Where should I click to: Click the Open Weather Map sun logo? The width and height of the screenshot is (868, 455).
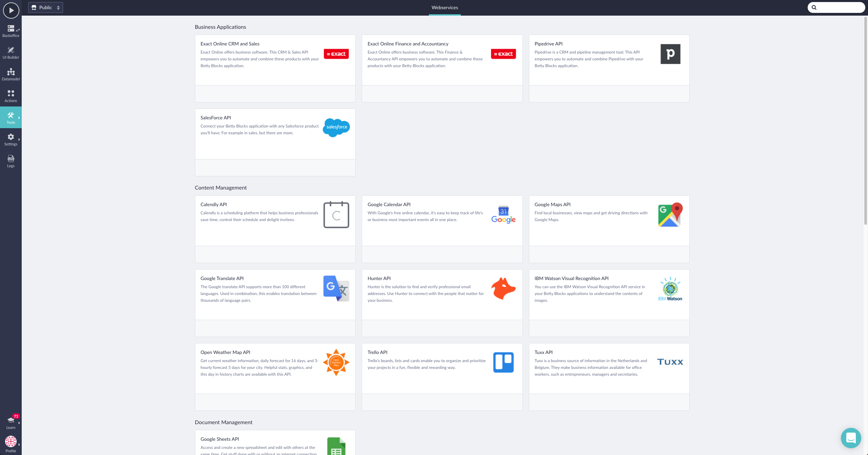point(336,362)
